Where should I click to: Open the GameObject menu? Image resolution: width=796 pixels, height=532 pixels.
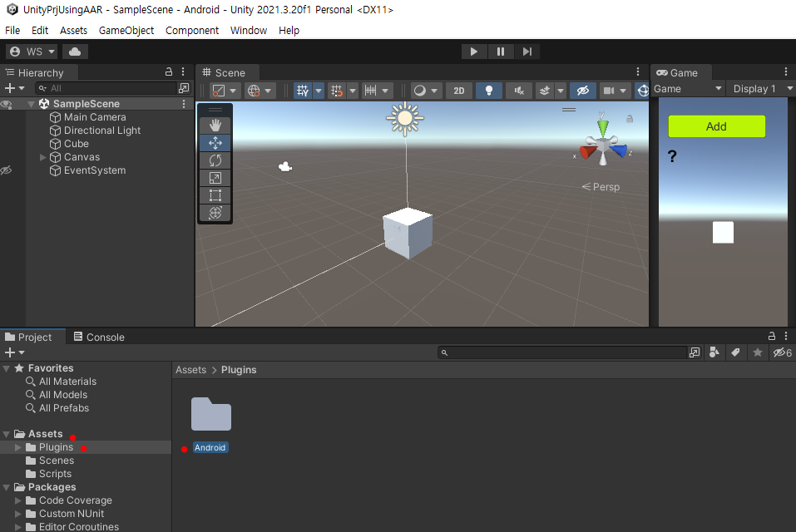tap(127, 30)
